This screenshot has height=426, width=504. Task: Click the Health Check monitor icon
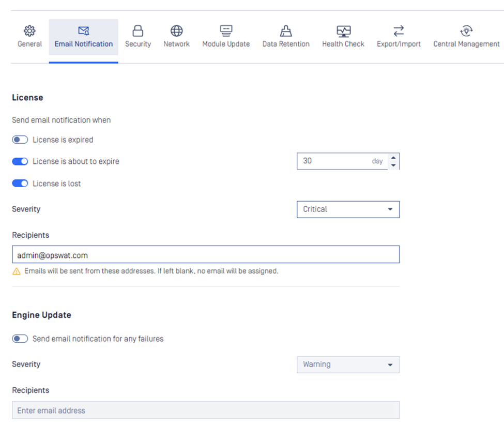click(x=343, y=31)
